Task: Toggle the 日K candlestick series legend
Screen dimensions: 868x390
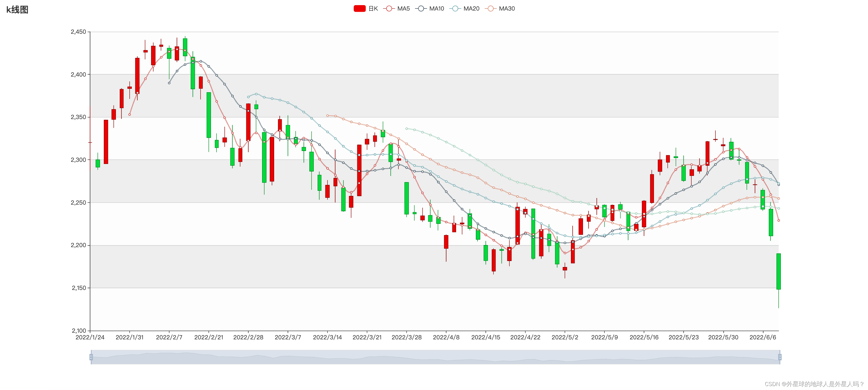Action: click(366, 9)
